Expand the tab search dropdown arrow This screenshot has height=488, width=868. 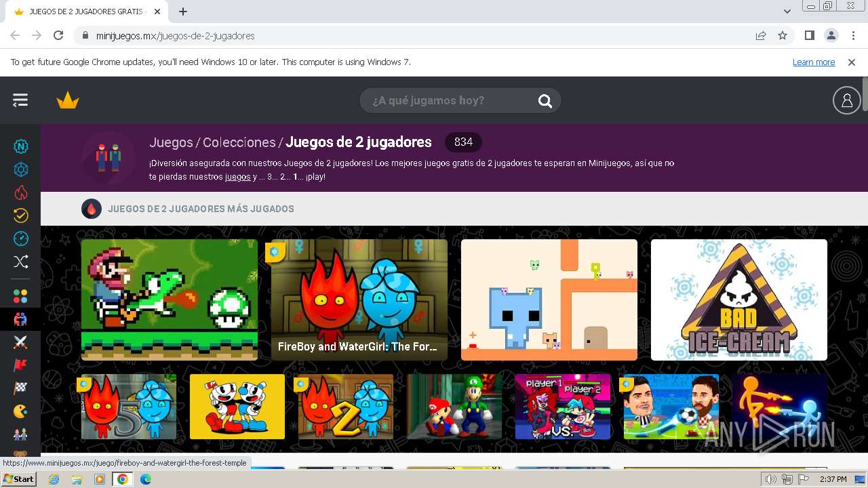[787, 12]
